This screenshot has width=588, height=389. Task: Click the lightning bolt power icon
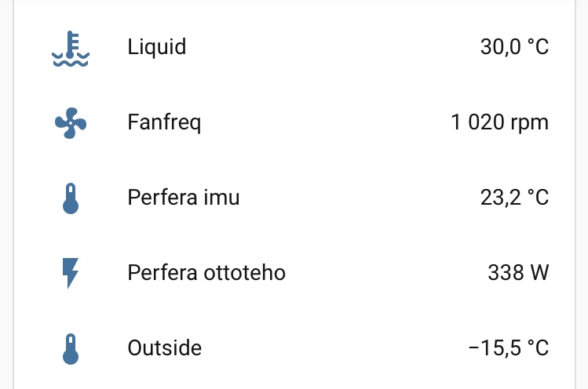(71, 273)
